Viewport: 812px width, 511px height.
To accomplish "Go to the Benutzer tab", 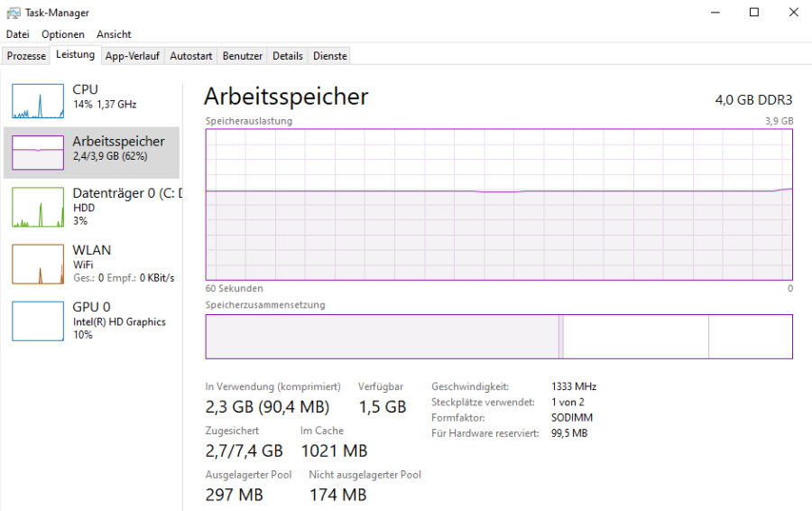I will (x=243, y=56).
